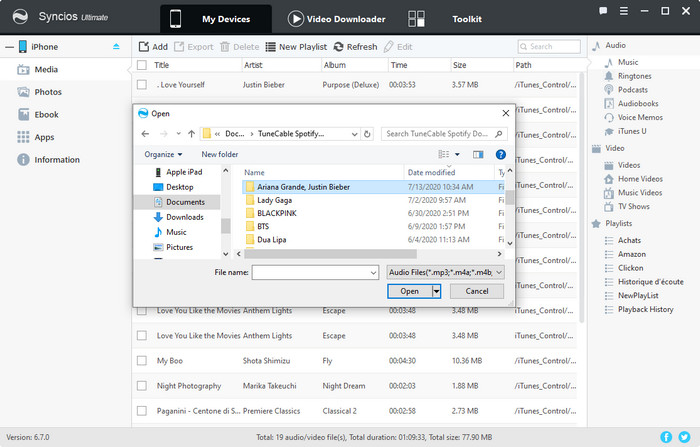Refresh the dialog folder path
700x447 pixels.
pyautogui.click(x=367, y=134)
